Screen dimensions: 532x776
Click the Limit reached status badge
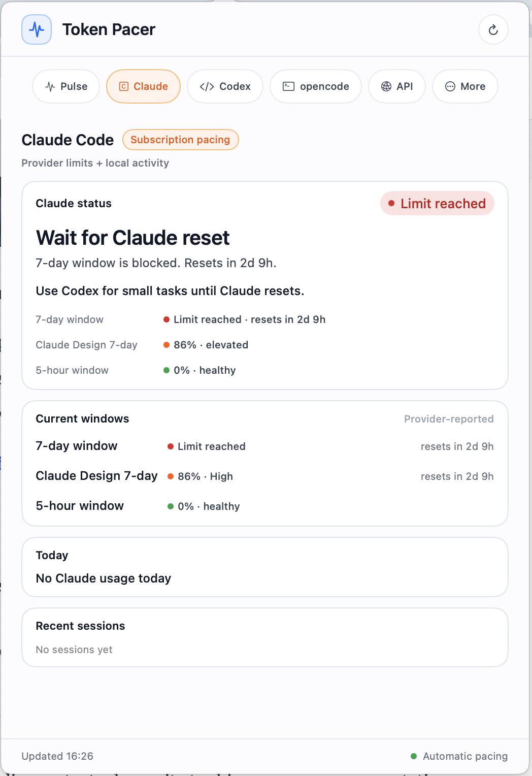437,203
